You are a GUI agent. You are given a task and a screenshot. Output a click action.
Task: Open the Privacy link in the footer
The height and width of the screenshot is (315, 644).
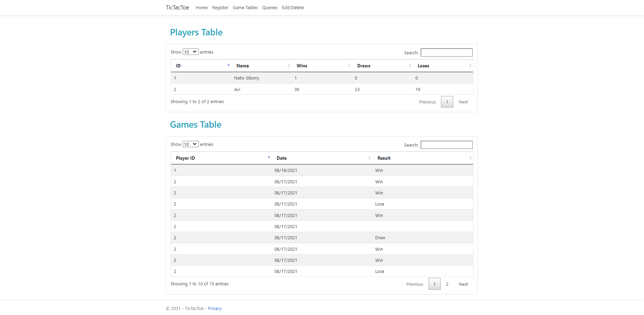pyautogui.click(x=215, y=308)
